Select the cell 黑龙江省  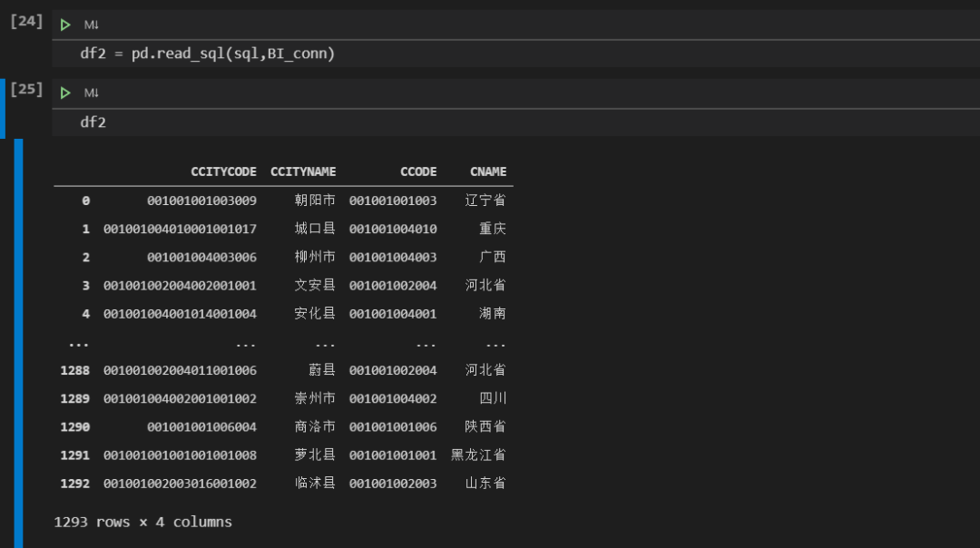point(479,455)
